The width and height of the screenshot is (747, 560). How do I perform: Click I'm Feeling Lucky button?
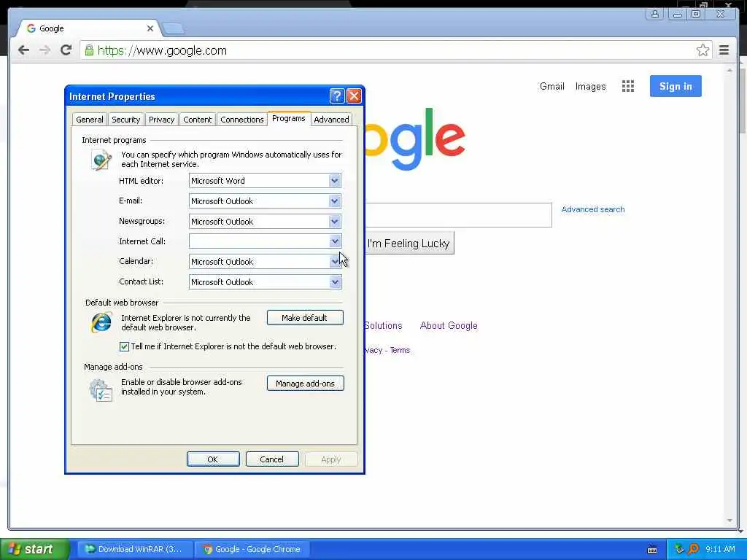409,244
